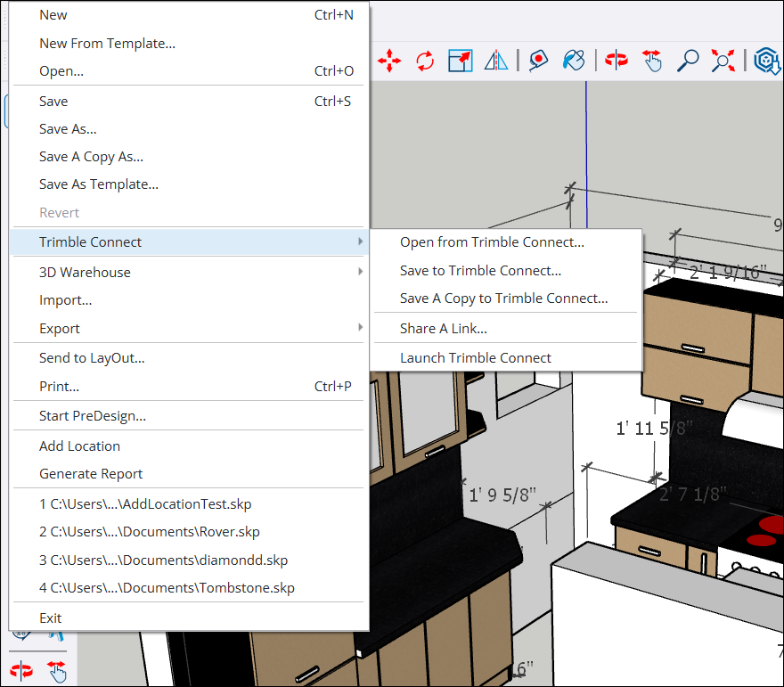The image size is (784, 687).
Task: Click Zoom Extents to fit the model
Action: [x=723, y=61]
